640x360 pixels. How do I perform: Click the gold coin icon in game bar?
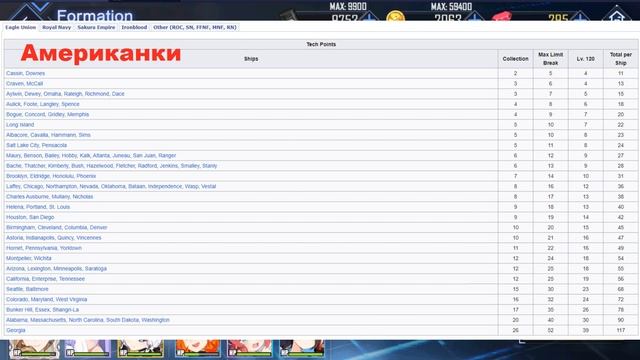[x=395, y=17]
